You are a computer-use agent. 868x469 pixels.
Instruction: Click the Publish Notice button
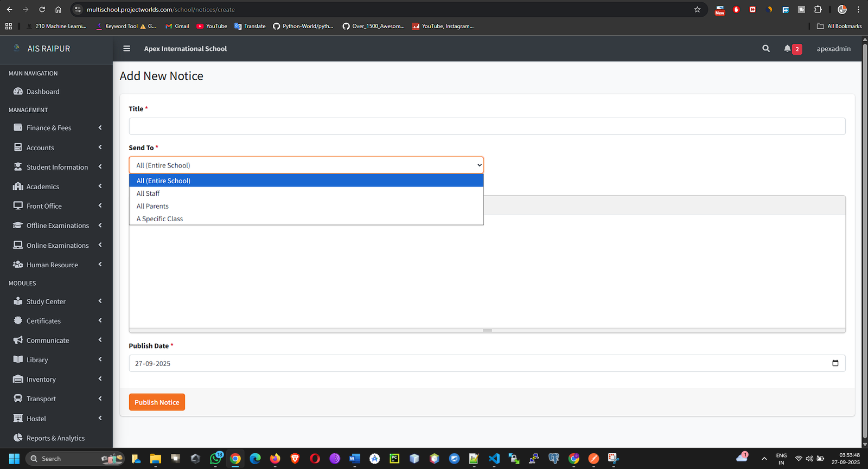click(157, 402)
